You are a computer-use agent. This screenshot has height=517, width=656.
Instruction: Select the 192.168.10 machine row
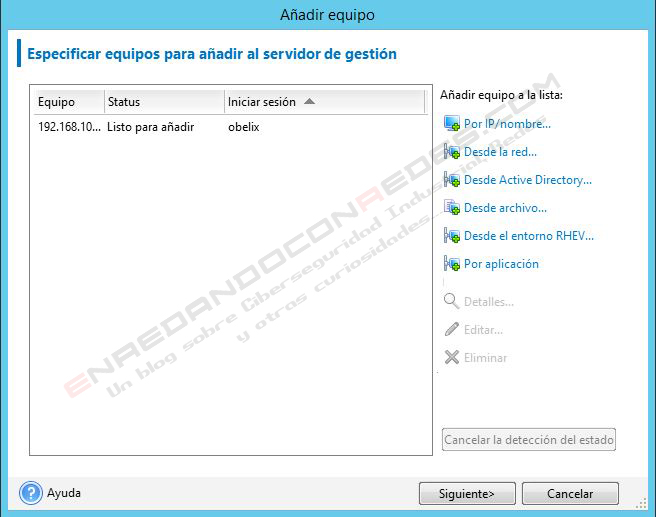coord(69,127)
